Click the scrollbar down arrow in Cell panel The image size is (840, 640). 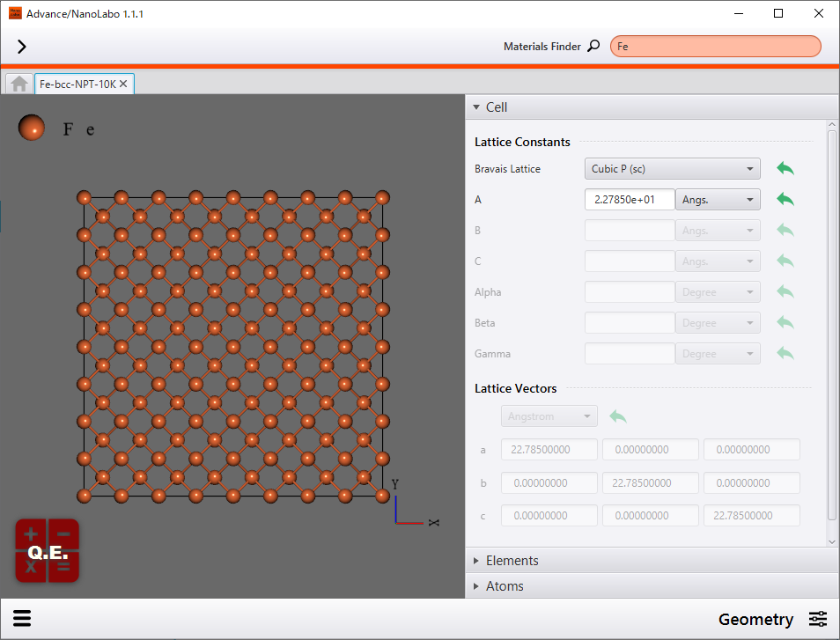(x=831, y=541)
